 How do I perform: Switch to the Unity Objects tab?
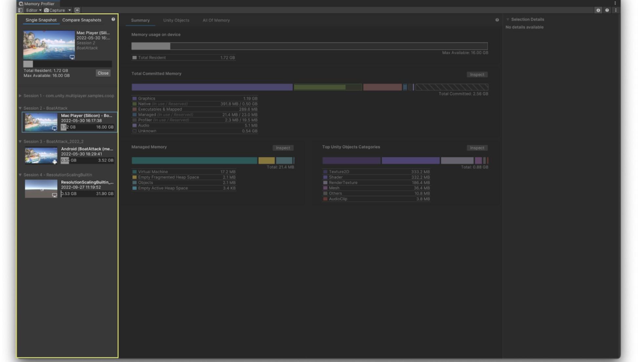(x=176, y=20)
